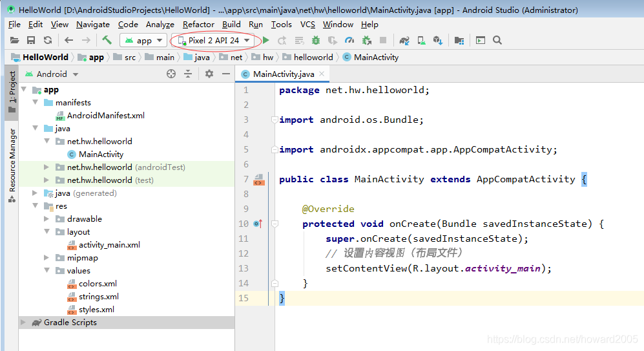644x351 pixels.
Task: Navigate back with the left arrow icon
Action: [x=68, y=40]
